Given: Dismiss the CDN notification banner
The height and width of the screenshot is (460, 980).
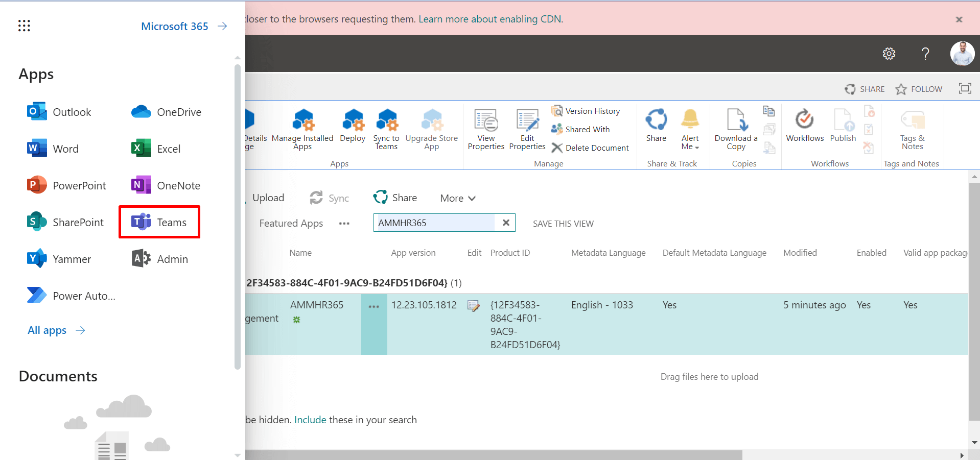Looking at the screenshot, I should 959,19.
